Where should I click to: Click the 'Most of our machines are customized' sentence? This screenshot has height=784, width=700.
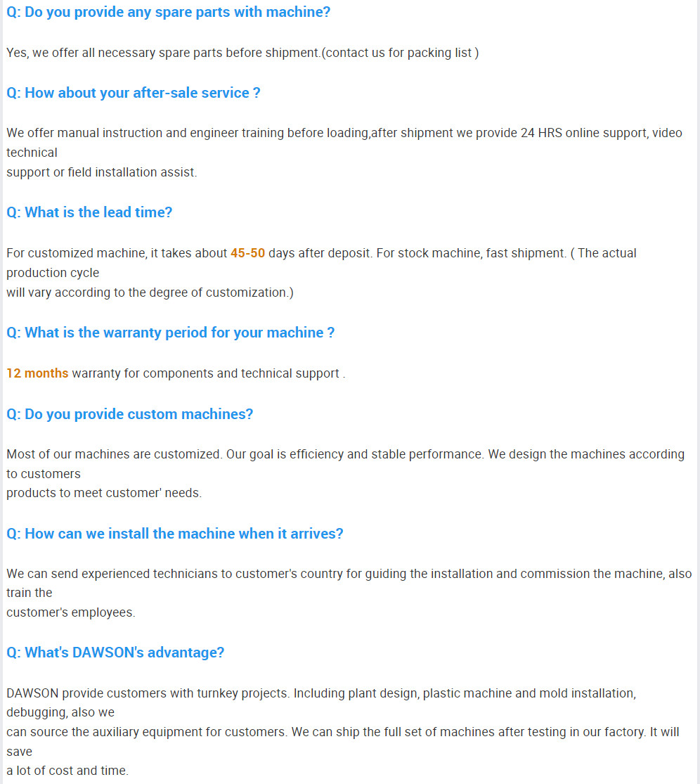point(114,454)
